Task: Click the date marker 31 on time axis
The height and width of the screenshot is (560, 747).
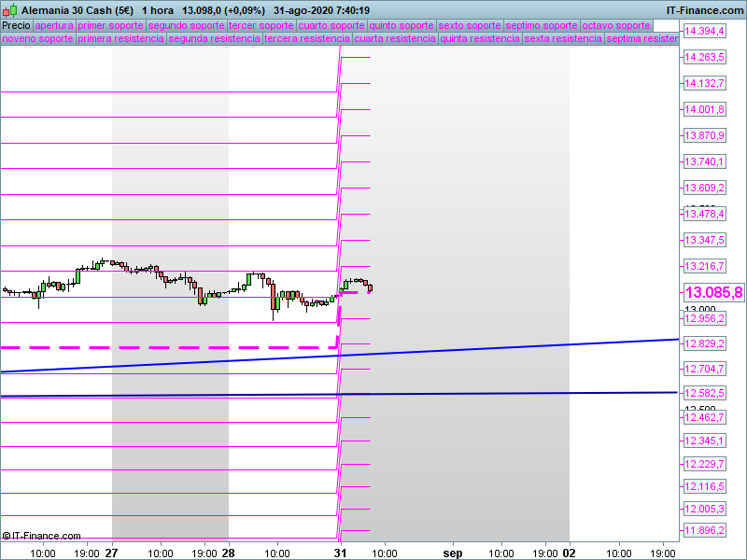Action: tap(340, 553)
